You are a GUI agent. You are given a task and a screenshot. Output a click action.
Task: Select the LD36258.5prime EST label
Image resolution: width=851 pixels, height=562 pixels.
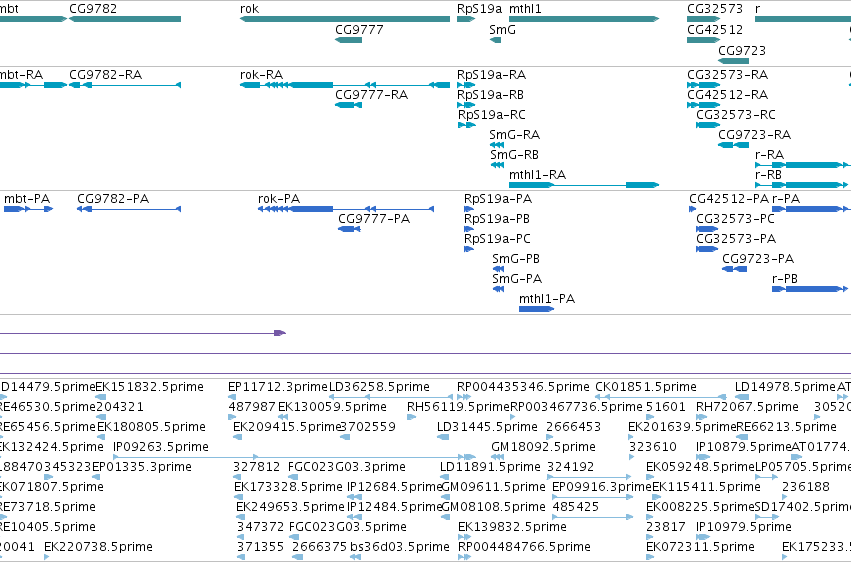tap(379, 387)
